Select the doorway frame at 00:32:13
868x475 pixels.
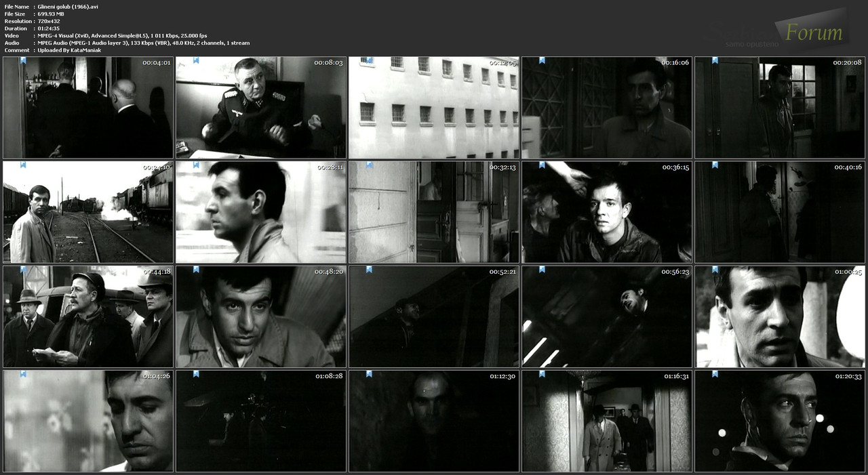[x=434, y=212]
